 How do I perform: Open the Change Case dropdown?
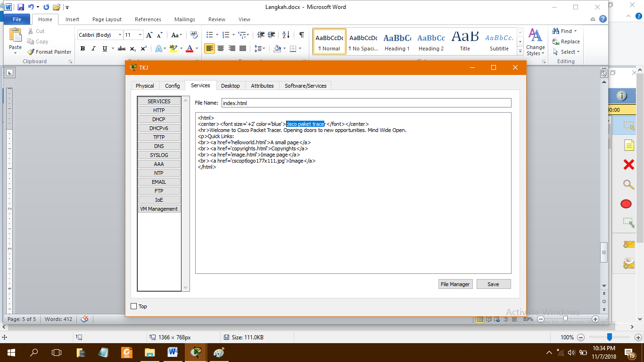click(176, 35)
